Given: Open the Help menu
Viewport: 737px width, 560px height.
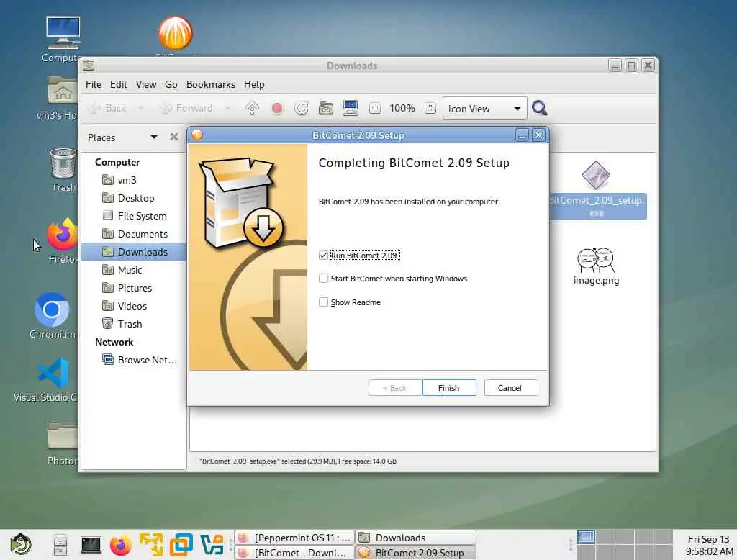Looking at the screenshot, I should point(254,85).
